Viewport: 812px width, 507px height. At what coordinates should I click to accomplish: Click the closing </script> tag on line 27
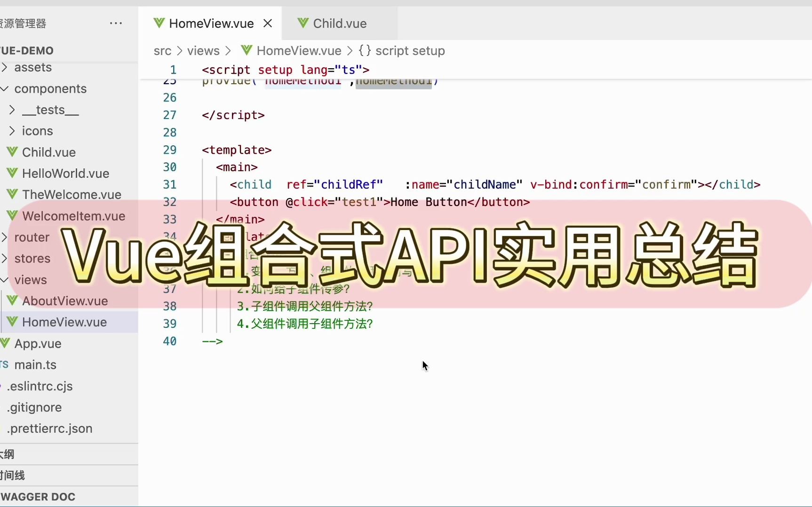pyautogui.click(x=233, y=115)
